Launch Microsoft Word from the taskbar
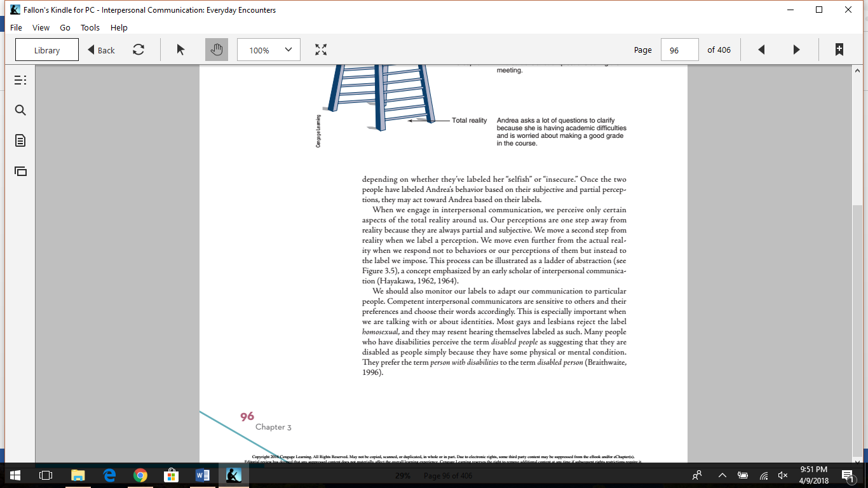 click(x=201, y=475)
